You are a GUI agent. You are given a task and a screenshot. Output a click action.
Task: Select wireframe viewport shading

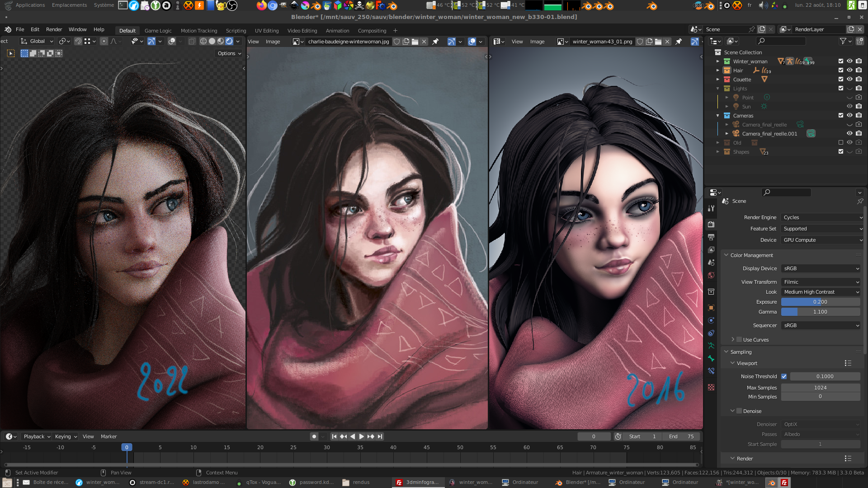203,41
